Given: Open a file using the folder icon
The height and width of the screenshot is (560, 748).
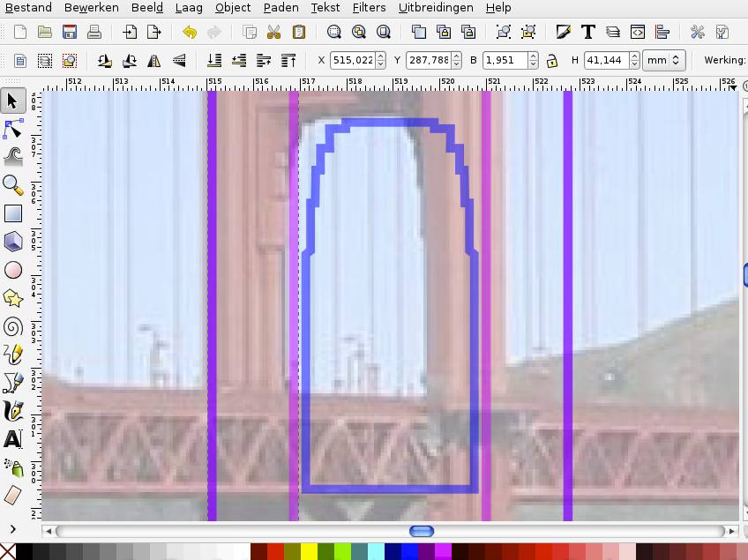Looking at the screenshot, I should [x=45, y=32].
